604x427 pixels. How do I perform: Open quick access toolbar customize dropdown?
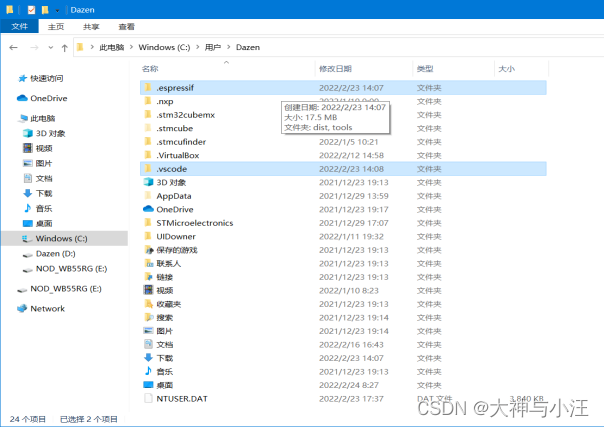(57, 10)
